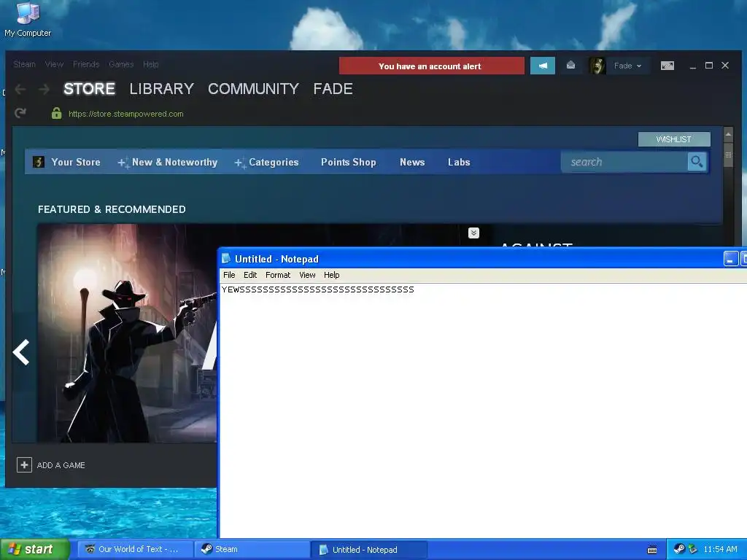Click the store search input field
Viewport: 747px width, 560px height.
click(624, 162)
